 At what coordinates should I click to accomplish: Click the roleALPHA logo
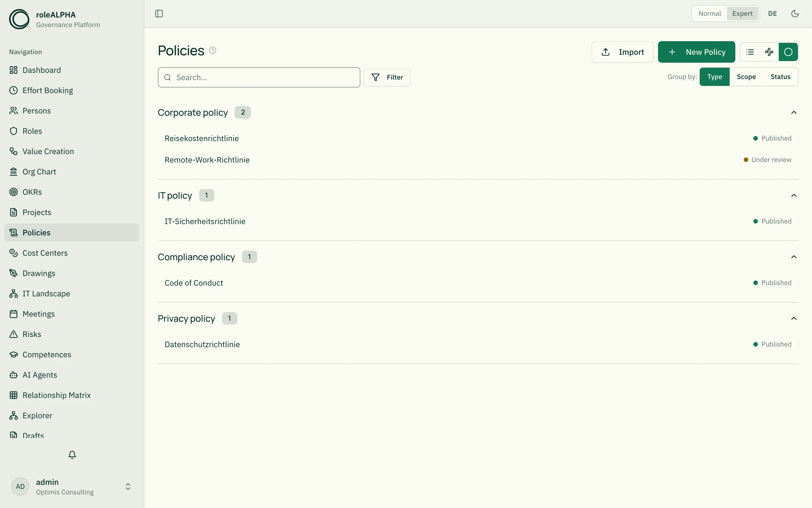pyautogui.click(x=19, y=19)
